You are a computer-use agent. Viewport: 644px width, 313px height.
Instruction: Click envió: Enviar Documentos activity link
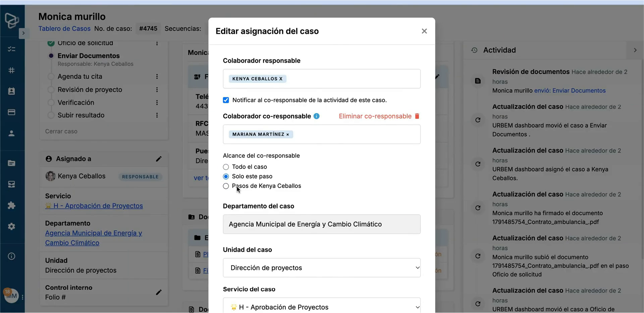click(570, 91)
